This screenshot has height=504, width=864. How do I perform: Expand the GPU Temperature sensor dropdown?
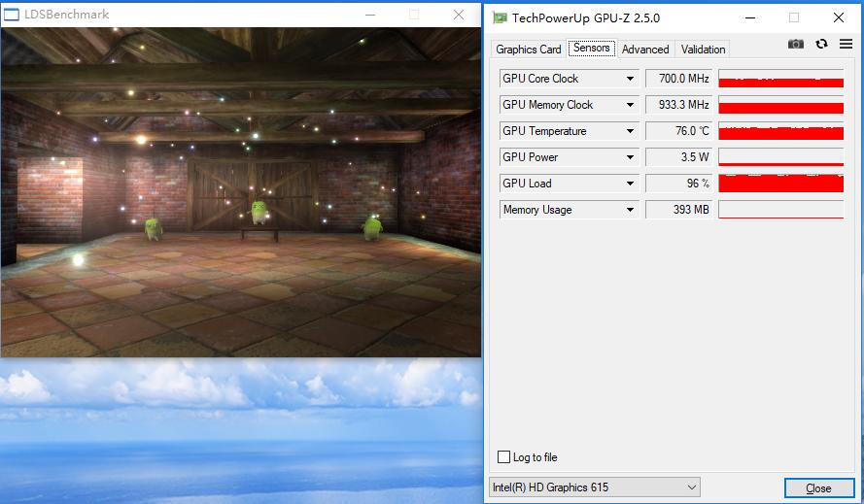(630, 131)
